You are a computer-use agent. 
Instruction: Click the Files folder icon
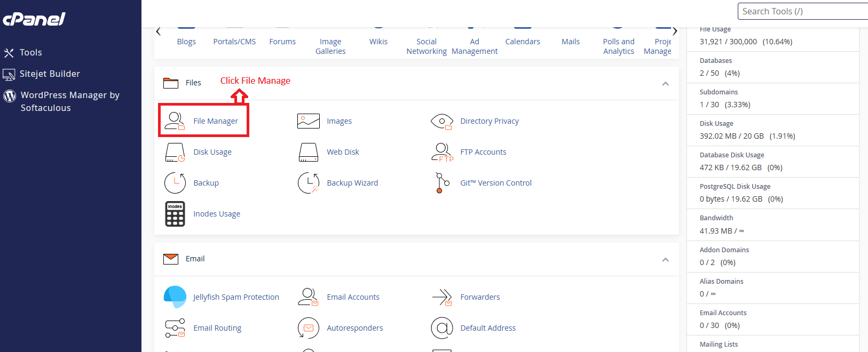pos(171,83)
